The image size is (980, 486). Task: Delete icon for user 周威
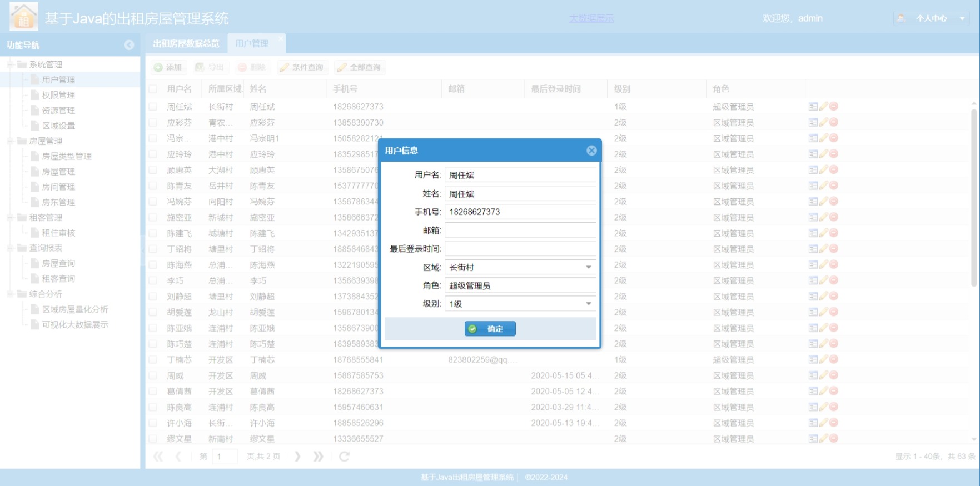(834, 375)
